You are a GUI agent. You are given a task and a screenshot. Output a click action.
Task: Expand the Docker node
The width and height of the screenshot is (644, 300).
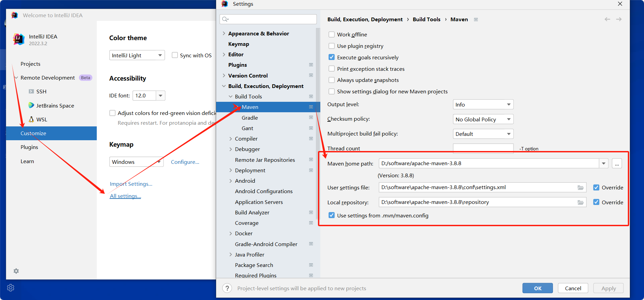(x=231, y=233)
